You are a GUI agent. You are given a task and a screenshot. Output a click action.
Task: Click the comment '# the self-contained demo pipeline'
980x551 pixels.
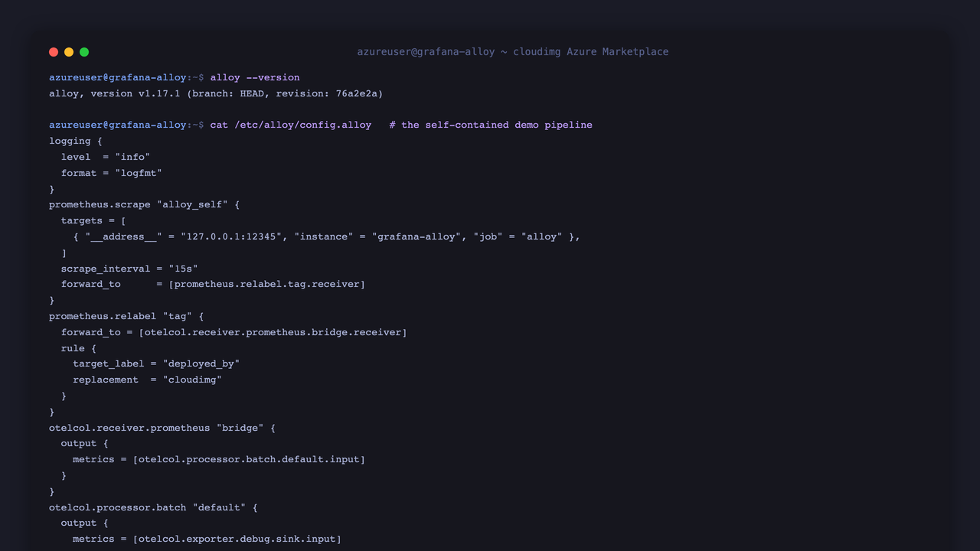pos(491,125)
